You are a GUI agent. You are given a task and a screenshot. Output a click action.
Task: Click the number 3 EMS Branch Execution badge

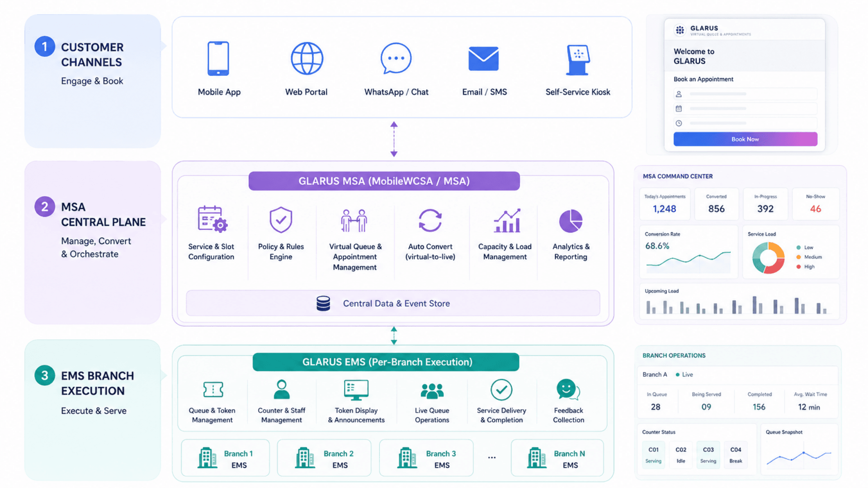45,375
